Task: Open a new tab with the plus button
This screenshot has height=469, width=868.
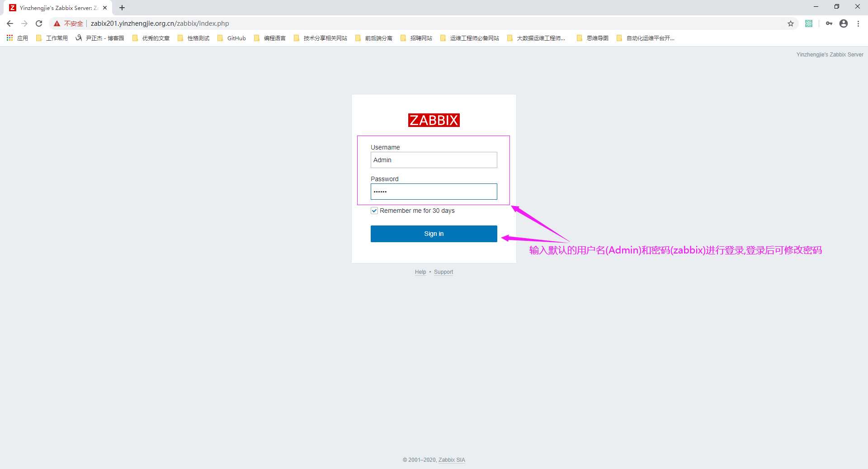Action: tap(122, 8)
